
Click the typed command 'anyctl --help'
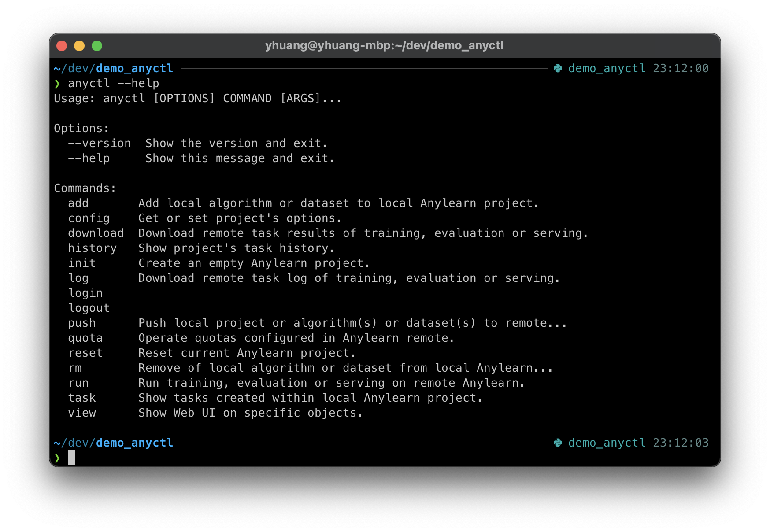coord(114,83)
